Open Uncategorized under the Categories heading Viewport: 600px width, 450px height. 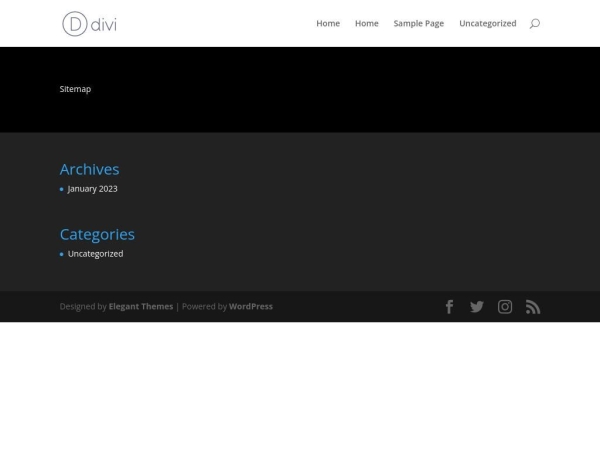coord(95,254)
